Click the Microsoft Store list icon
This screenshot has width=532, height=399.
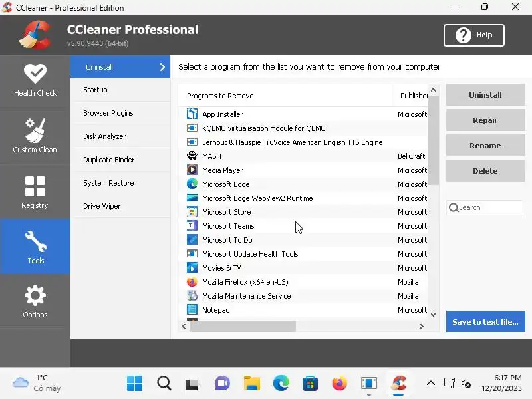tap(192, 211)
